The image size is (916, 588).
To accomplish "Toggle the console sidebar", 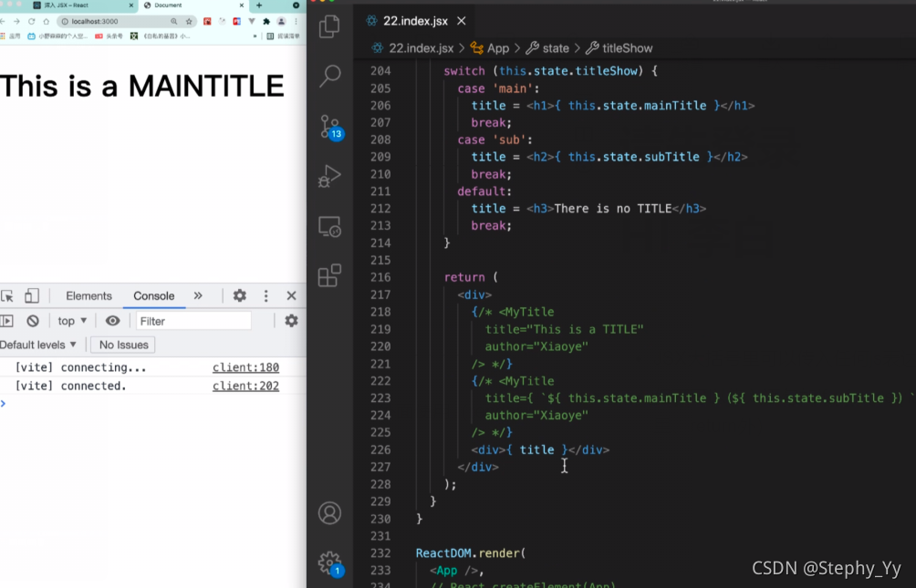I will click(x=7, y=321).
